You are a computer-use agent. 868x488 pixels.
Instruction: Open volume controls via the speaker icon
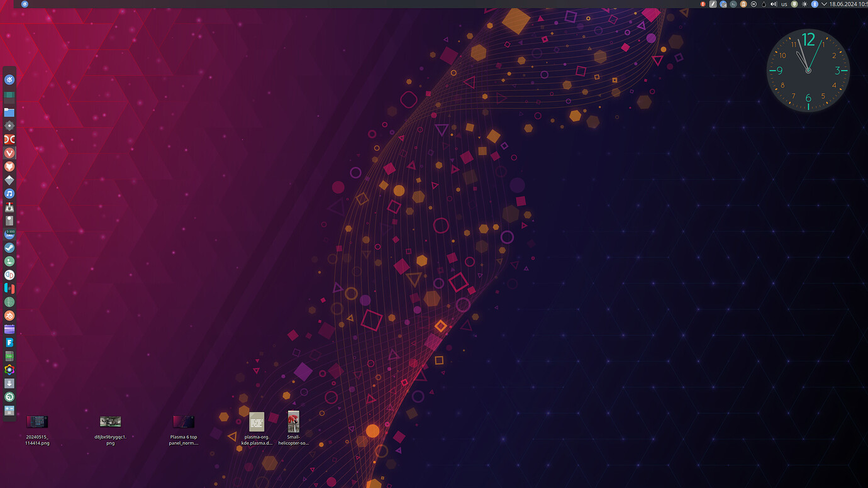[x=773, y=4]
